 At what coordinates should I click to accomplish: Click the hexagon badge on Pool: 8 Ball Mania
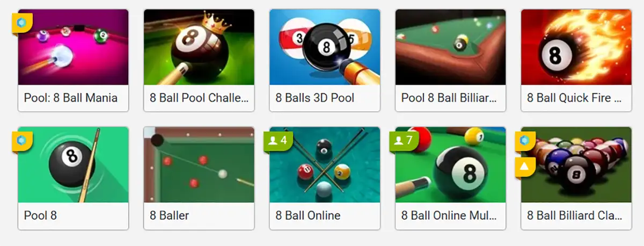(x=23, y=23)
